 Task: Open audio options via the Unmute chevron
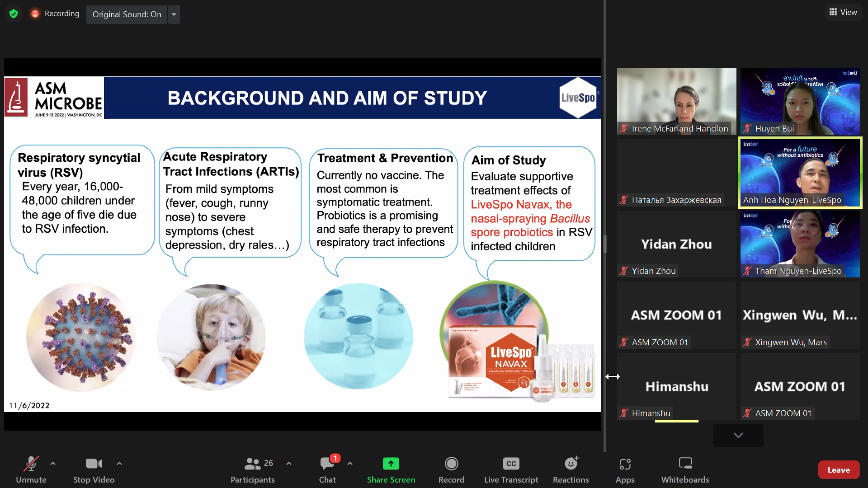pyautogui.click(x=52, y=464)
